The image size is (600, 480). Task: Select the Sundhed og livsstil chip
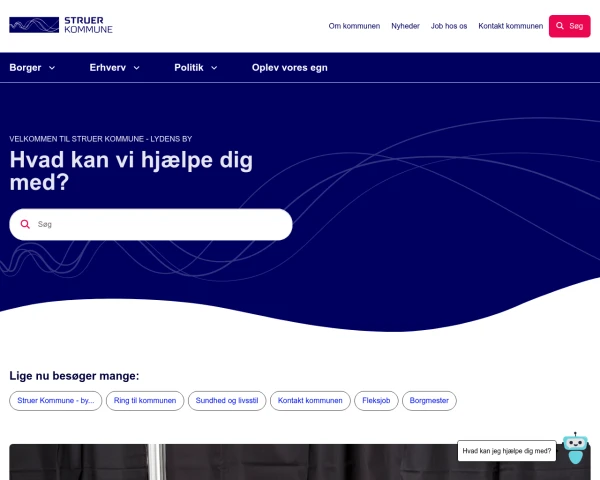(227, 401)
